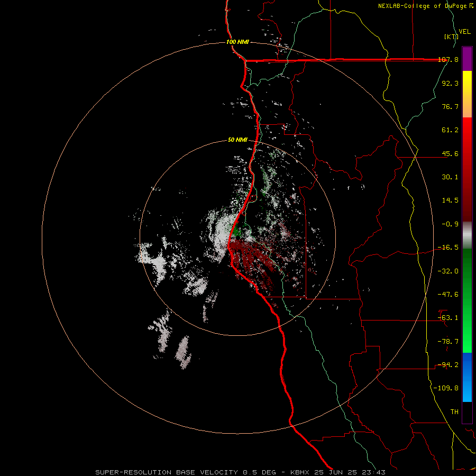Screen dimensions: 476x476
Task: Select the -32.0 legend value
Action: (x=448, y=271)
